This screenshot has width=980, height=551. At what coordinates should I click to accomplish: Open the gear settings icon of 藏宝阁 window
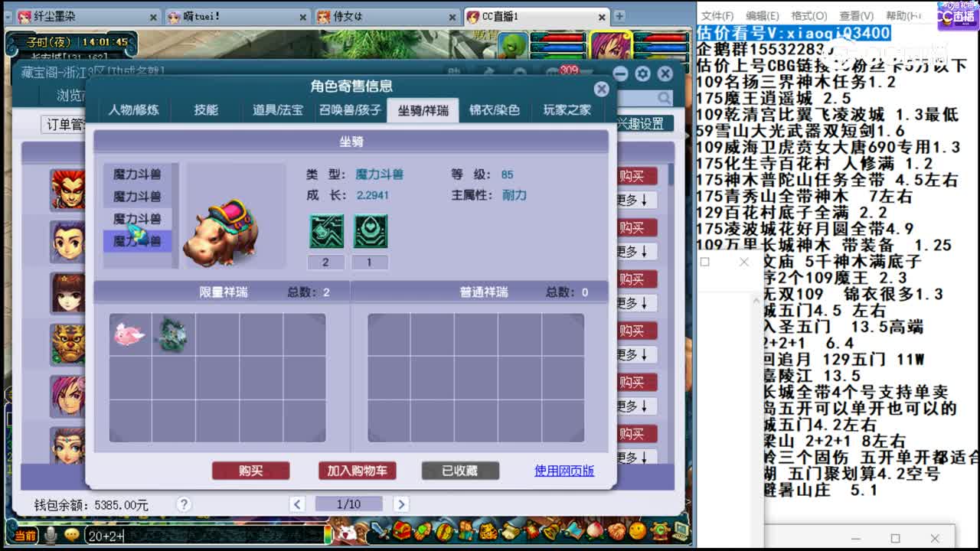click(642, 73)
